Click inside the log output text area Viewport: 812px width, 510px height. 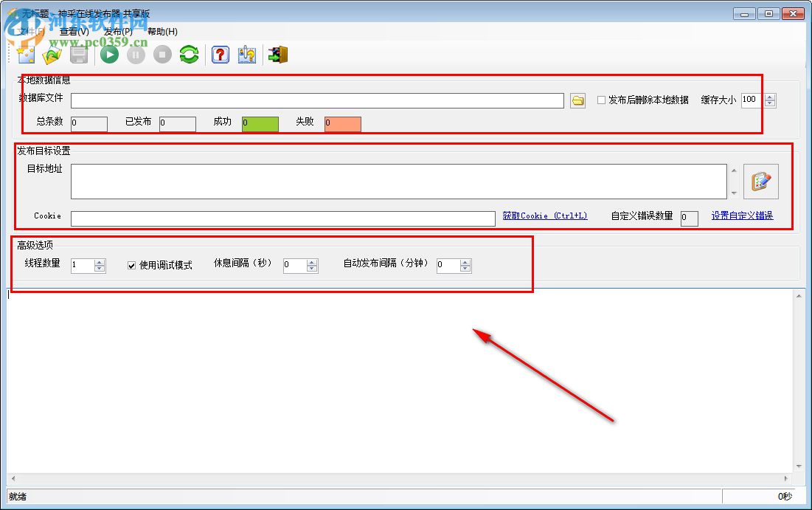[400, 381]
